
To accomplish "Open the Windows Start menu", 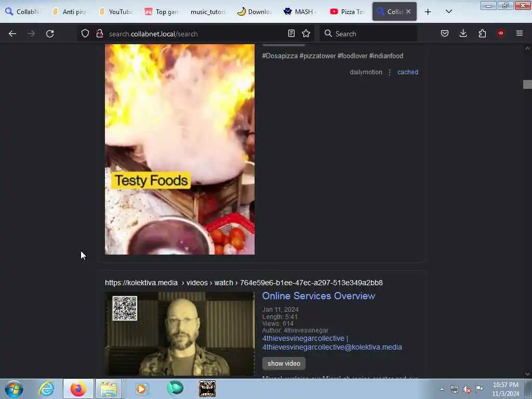I will [14, 389].
